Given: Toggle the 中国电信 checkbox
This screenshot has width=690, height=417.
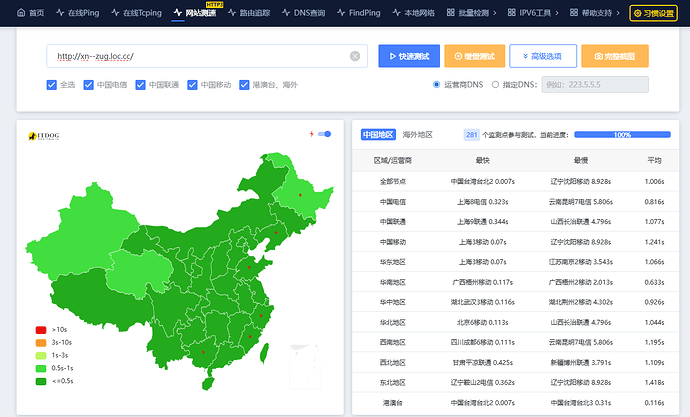Looking at the screenshot, I should [88, 85].
